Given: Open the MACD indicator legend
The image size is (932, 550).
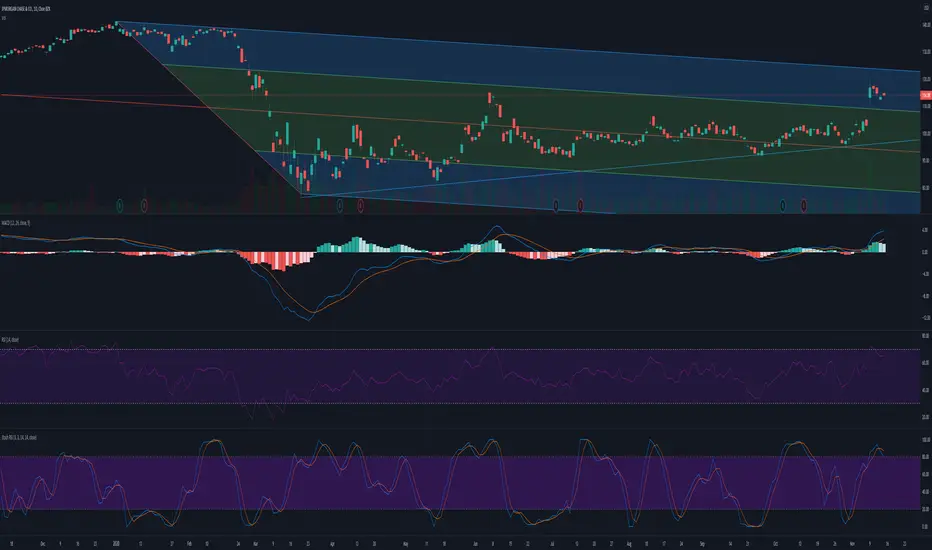Looking at the screenshot, I should [15, 223].
